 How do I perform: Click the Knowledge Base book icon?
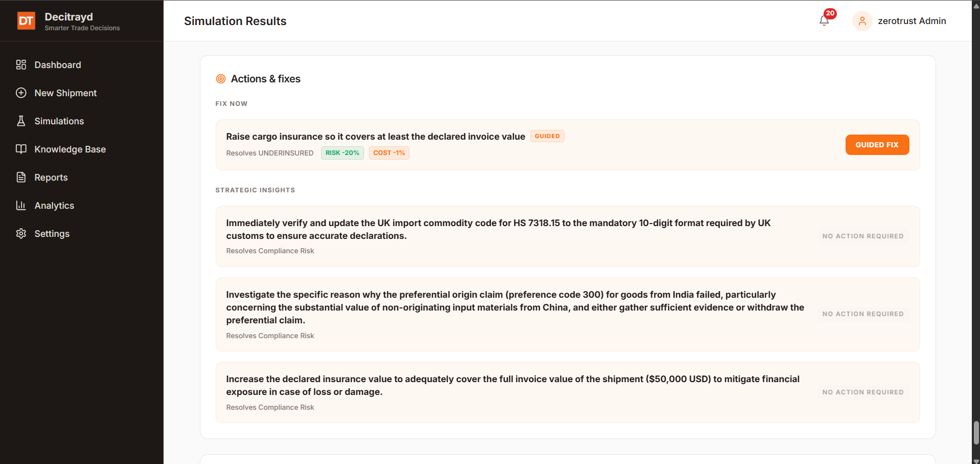(21, 149)
